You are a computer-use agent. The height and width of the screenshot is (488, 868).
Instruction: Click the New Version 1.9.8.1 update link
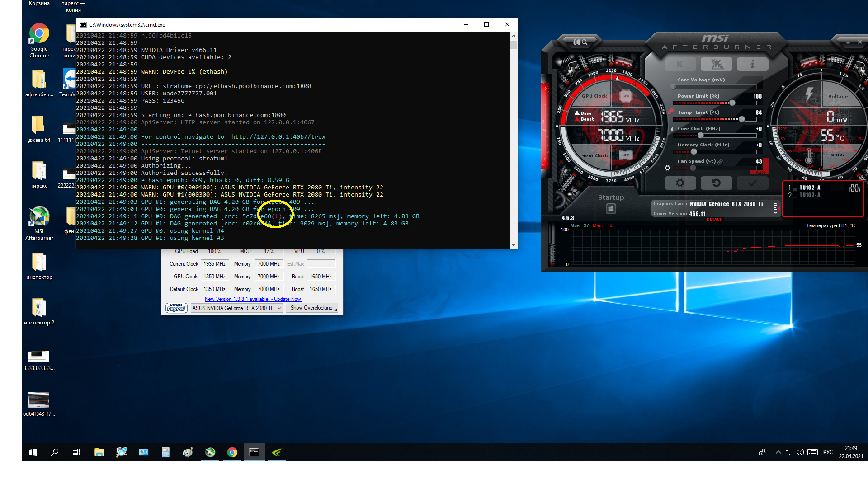pos(253,299)
